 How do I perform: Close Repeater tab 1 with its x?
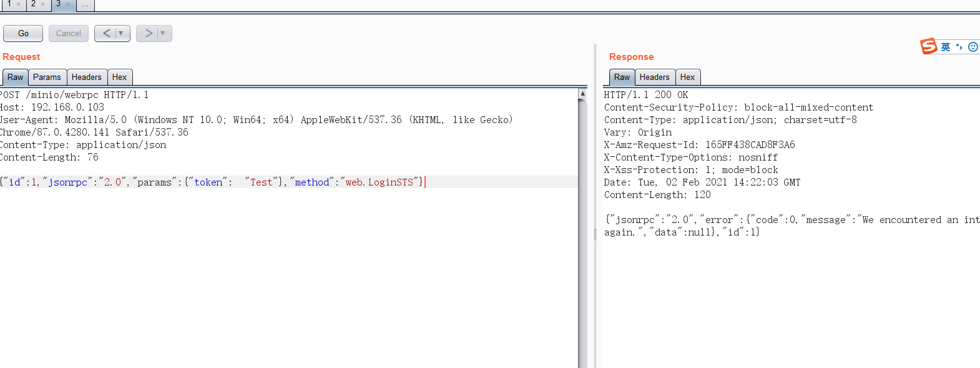[x=19, y=4]
